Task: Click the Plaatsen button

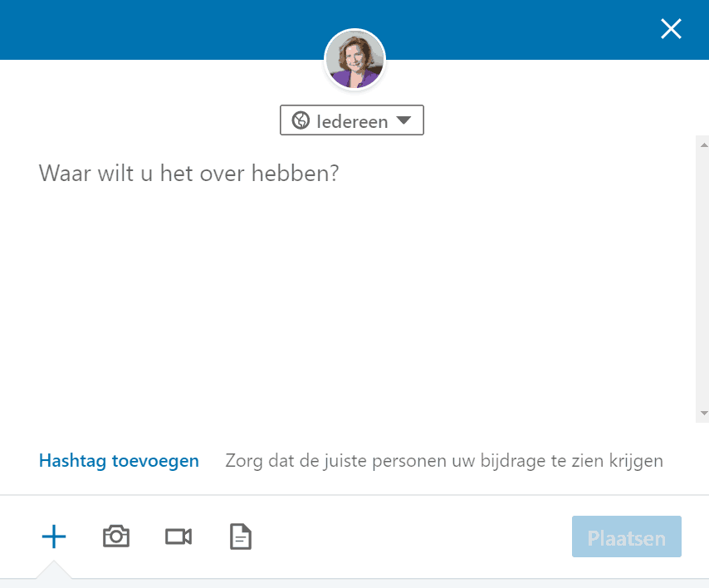Action: [x=627, y=537]
